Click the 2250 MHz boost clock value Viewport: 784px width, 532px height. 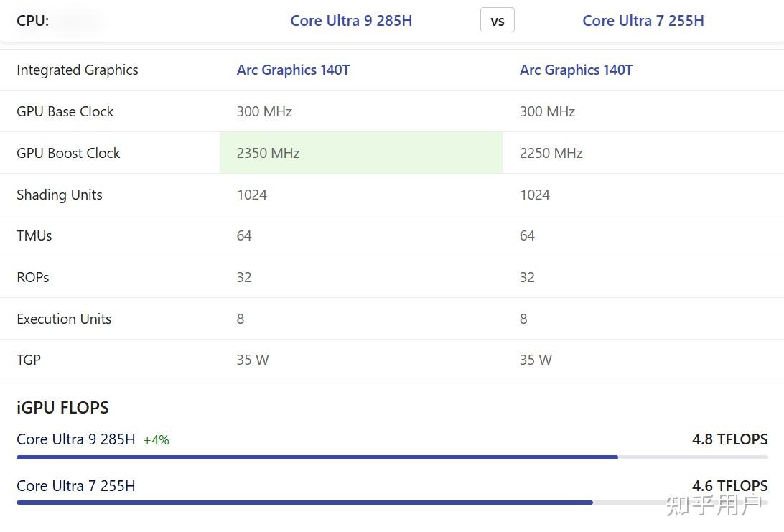551,153
